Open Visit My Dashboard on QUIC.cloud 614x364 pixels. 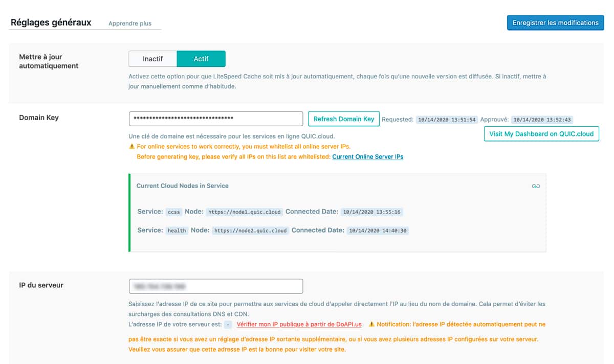pyautogui.click(x=541, y=133)
